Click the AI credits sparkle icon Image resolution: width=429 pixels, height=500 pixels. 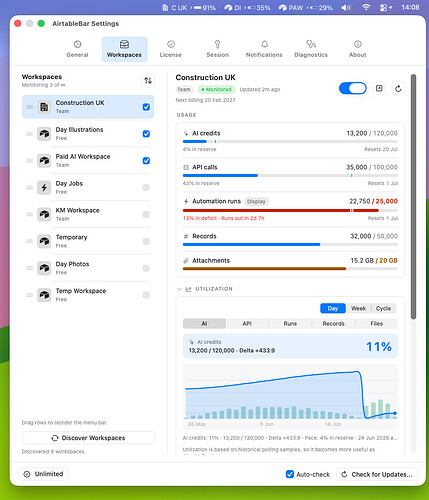[x=186, y=133]
